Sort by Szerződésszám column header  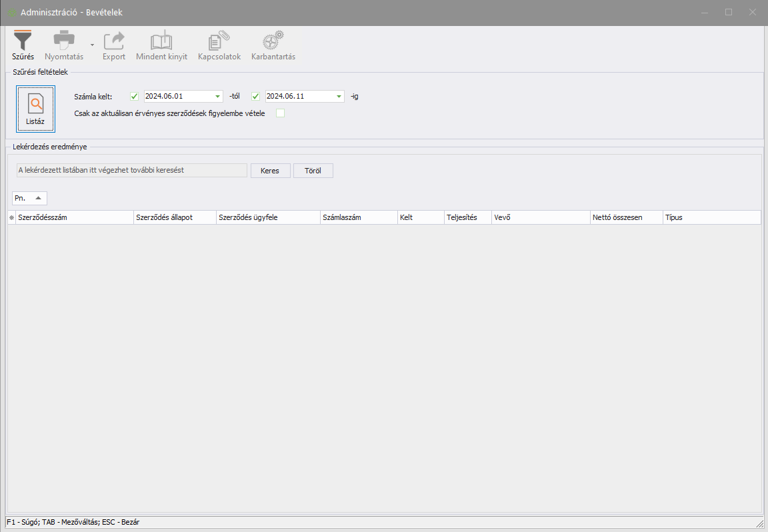point(73,218)
